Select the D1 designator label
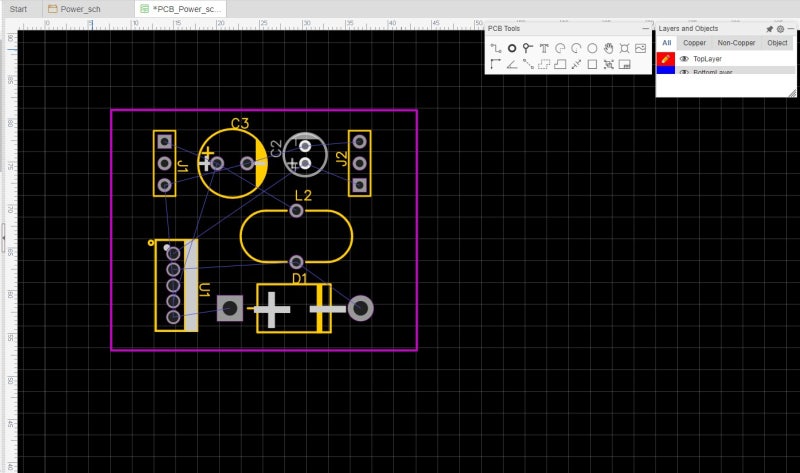800x473 pixels. [299, 279]
